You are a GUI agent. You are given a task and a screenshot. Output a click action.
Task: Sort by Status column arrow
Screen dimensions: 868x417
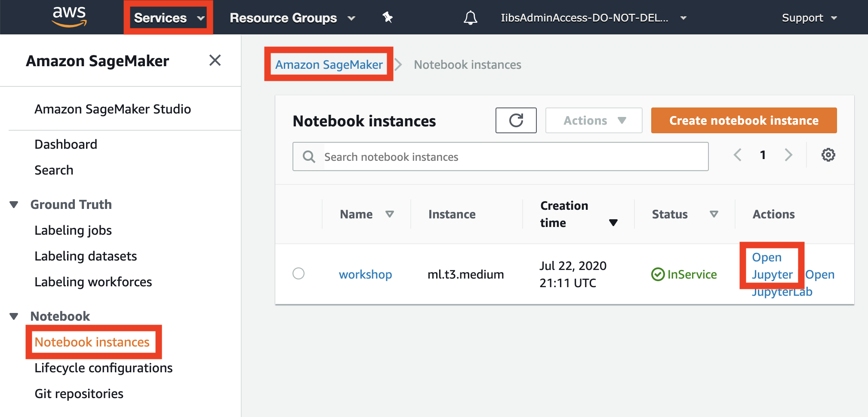click(x=714, y=214)
